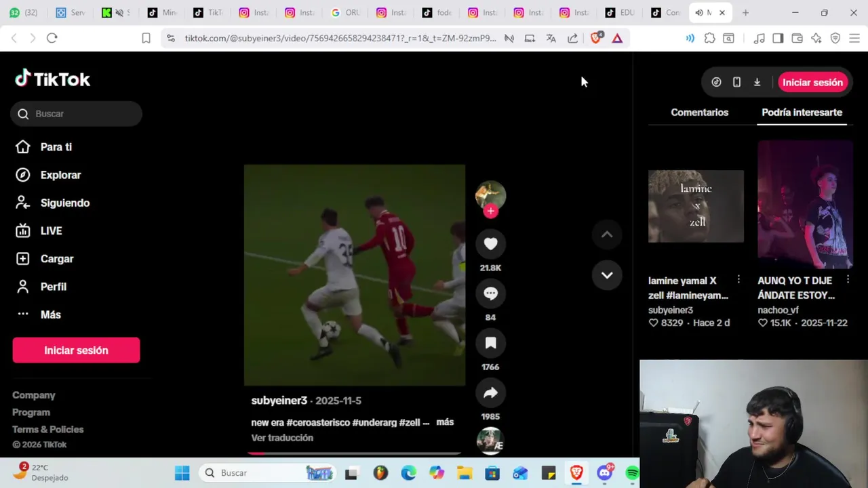Expand caption with más link
The width and height of the screenshot is (868, 488).
click(x=445, y=422)
